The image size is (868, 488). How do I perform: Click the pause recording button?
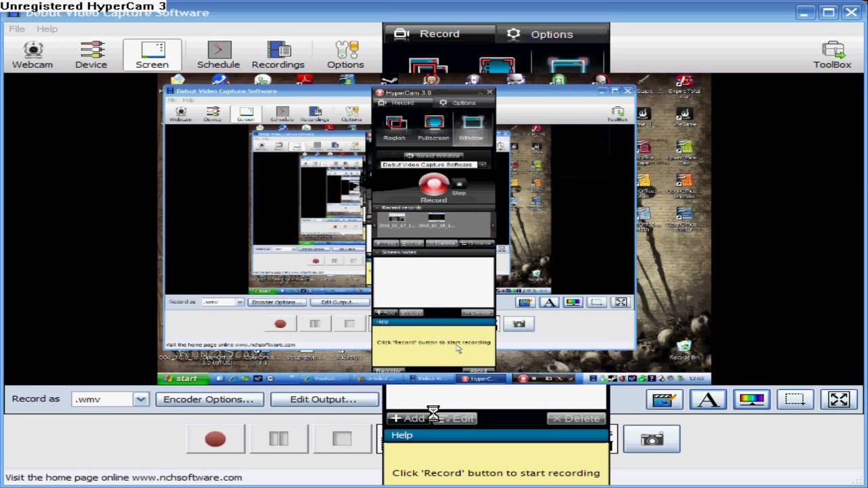point(279,439)
